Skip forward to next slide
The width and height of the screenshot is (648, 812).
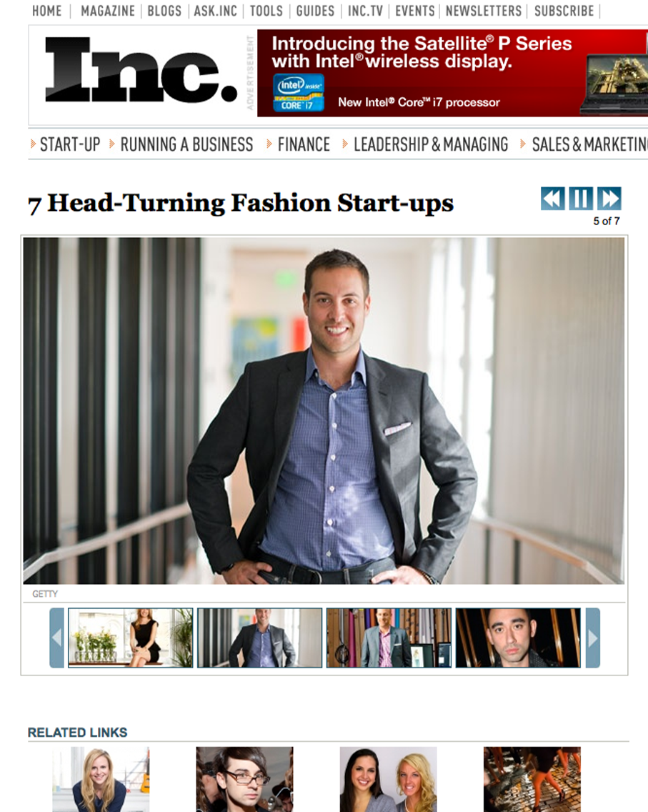[609, 199]
